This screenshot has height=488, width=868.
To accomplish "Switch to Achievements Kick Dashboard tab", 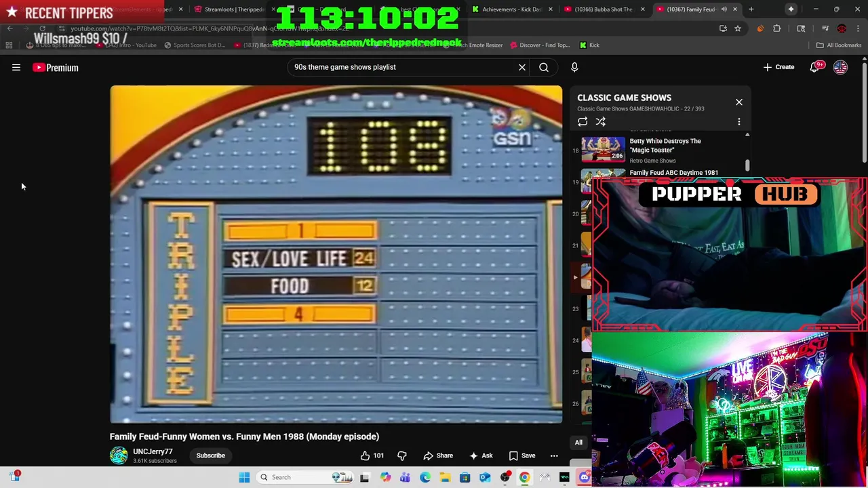I will (x=511, y=9).
